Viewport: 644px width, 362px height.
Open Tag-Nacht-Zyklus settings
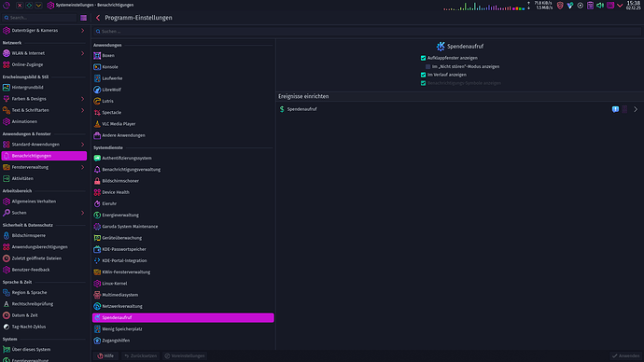coord(44,327)
